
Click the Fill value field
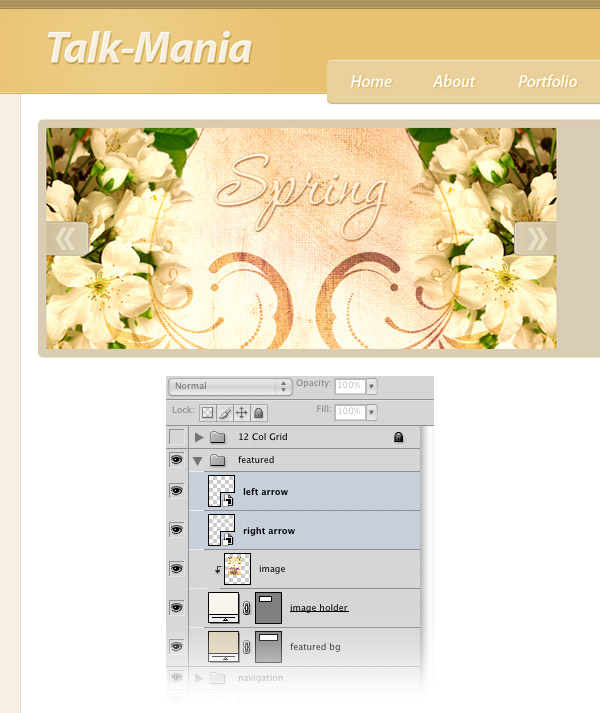(350, 412)
